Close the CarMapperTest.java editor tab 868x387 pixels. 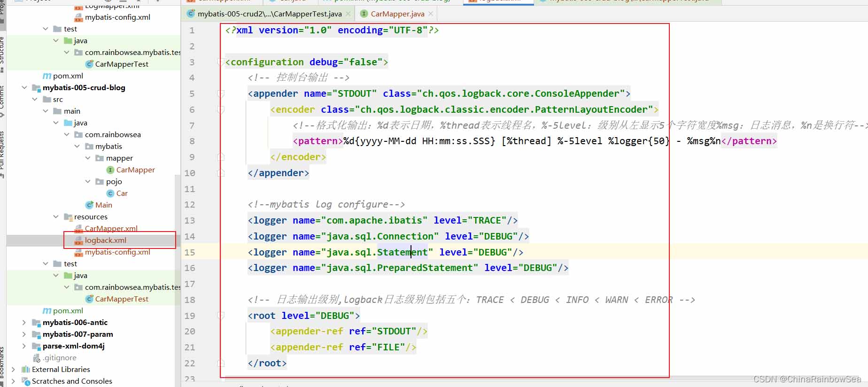(348, 14)
